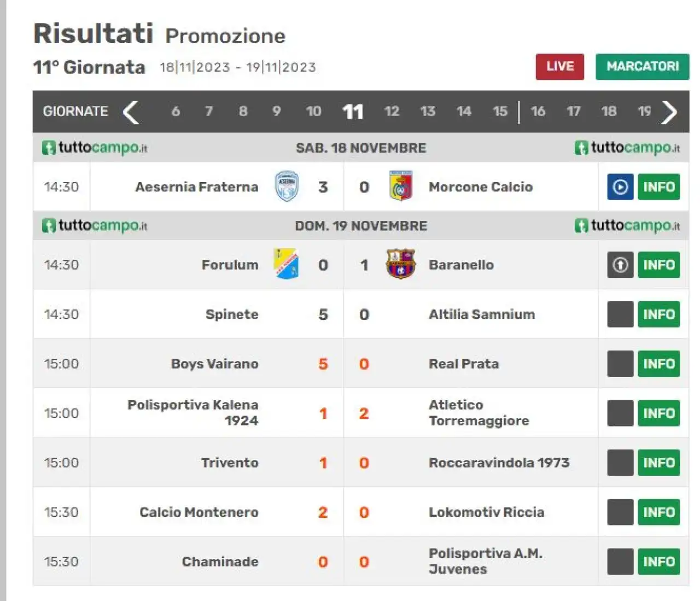
Task: Click the grey icon beside Forulum-Baranello INFO
Action: pyautogui.click(x=620, y=265)
